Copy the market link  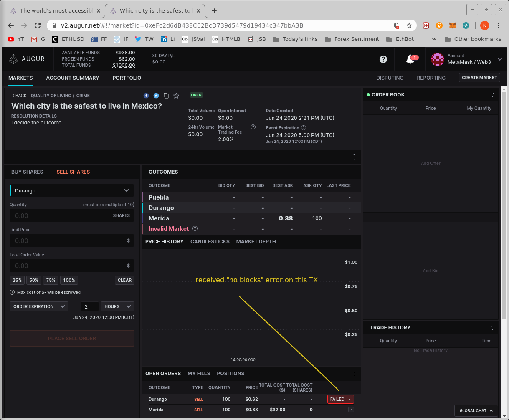click(x=166, y=96)
